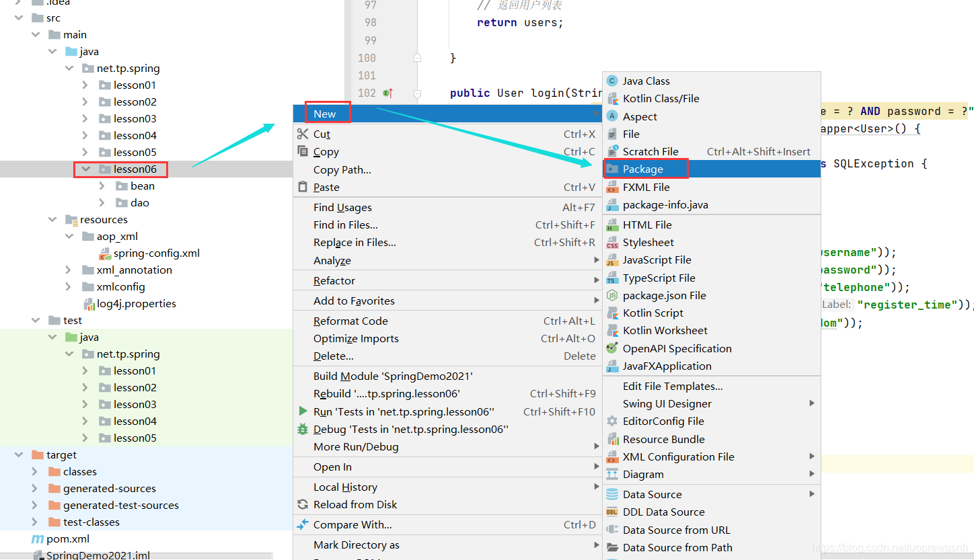Choose Build Module 'SpringDemo2021'
Viewport: 974px width, 560px height.
point(447,376)
